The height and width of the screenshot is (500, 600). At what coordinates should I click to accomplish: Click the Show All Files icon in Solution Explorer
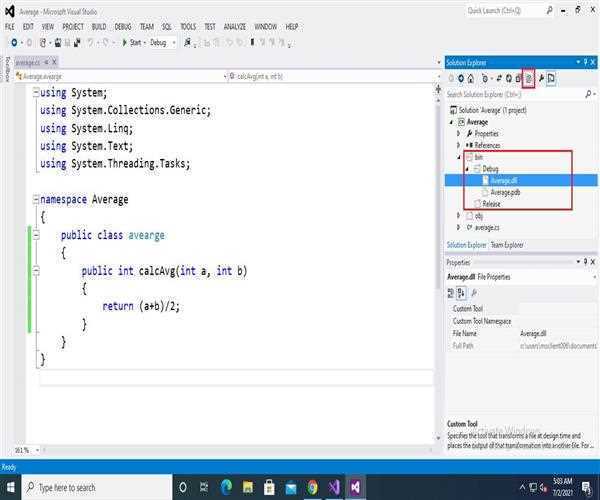[528, 77]
